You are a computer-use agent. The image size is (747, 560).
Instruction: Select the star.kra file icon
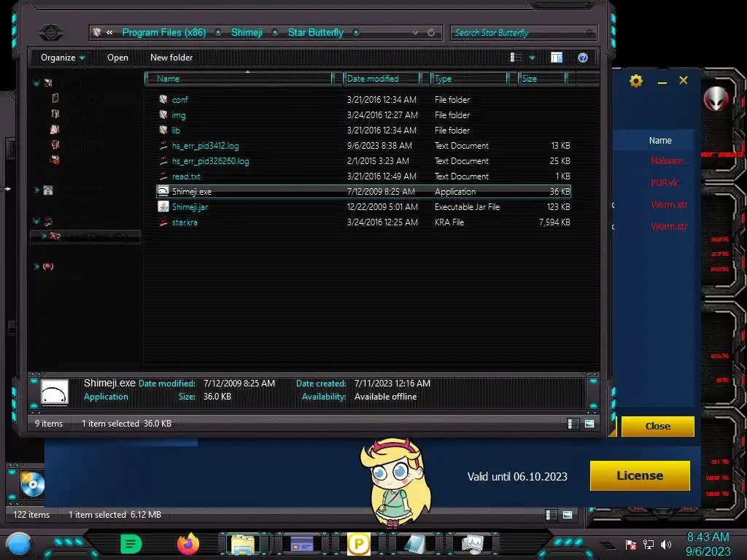(163, 222)
